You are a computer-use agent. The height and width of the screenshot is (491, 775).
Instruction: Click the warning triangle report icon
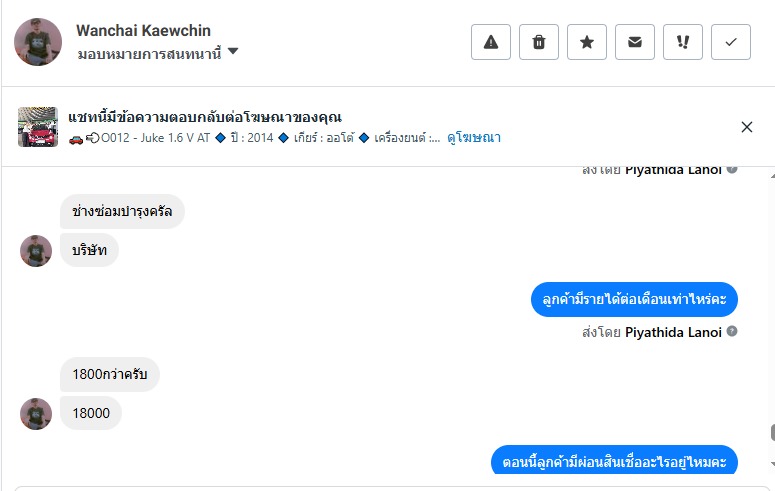tap(491, 42)
